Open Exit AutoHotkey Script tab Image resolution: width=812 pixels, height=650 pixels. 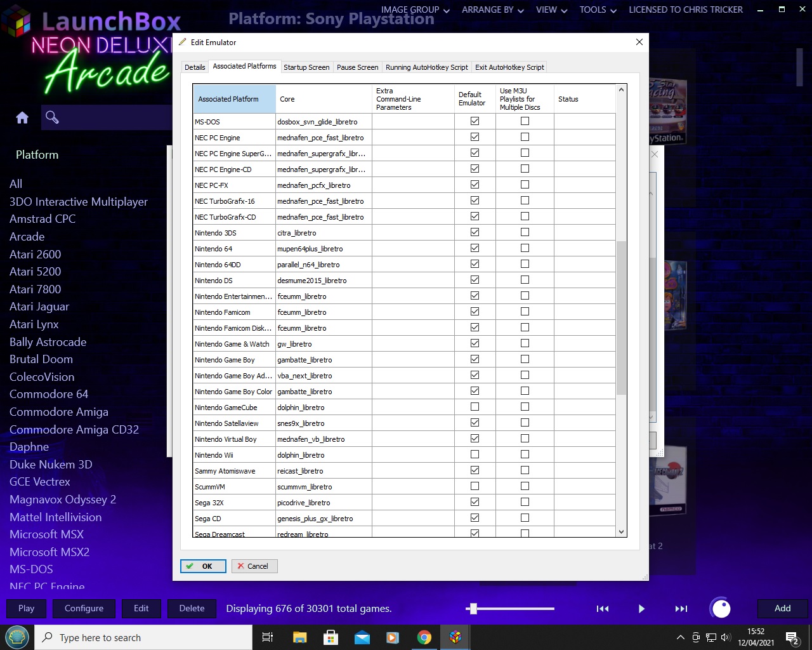[x=509, y=67]
